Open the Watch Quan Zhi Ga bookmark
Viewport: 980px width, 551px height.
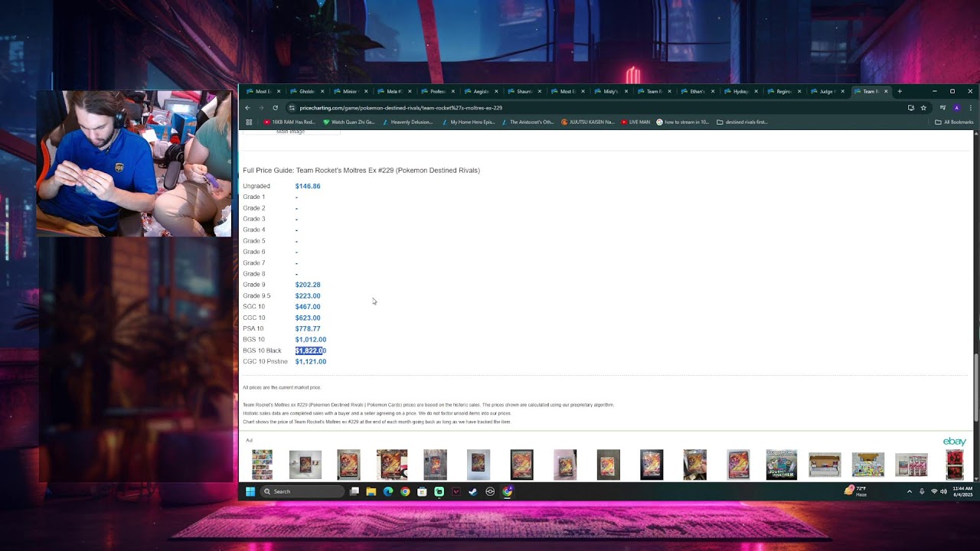(x=349, y=122)
